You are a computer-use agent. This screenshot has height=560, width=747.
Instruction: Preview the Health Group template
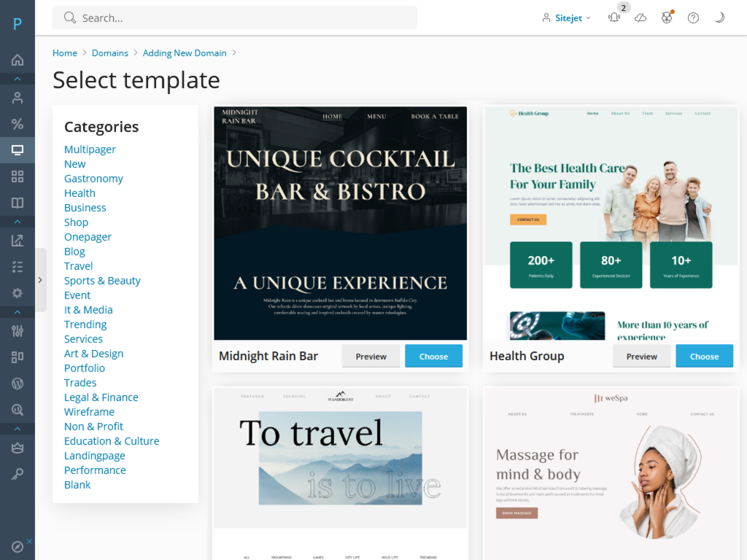[x=641, y=357]
